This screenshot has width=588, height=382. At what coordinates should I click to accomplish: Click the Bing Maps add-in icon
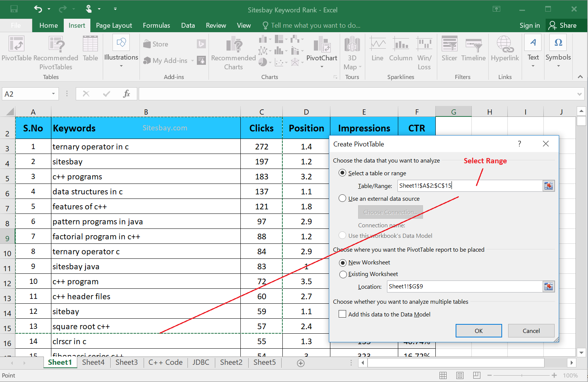(201, 44)
